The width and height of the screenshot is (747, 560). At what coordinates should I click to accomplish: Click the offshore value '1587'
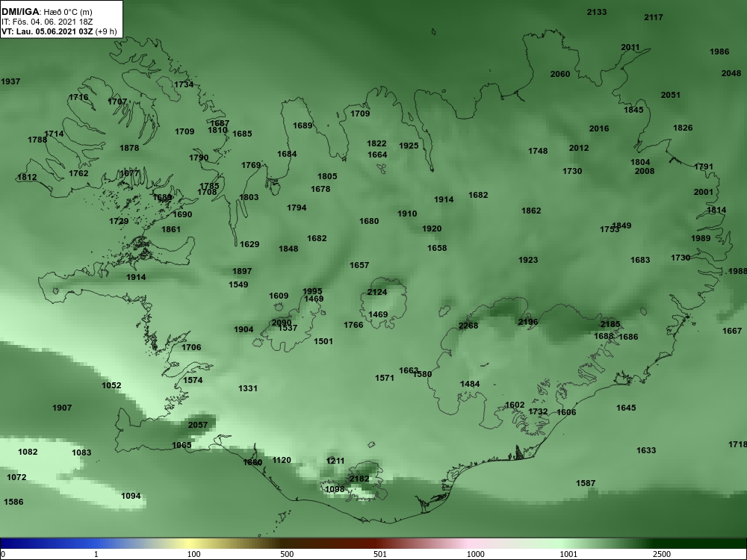tap(586, 483)
